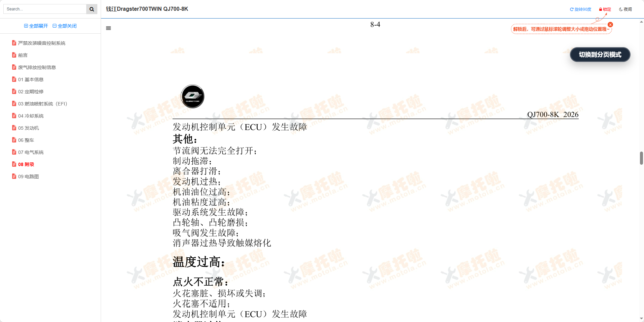Click the rotate 90 degrees (旋转90度) icon
This screenshot has width=644, height=322.
pos(571,9)
